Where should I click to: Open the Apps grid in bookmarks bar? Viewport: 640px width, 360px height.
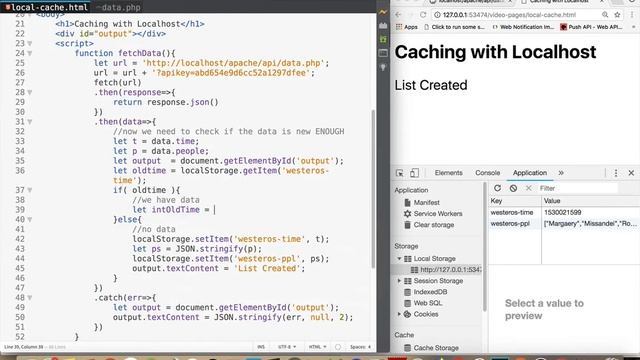pos(407,27)
